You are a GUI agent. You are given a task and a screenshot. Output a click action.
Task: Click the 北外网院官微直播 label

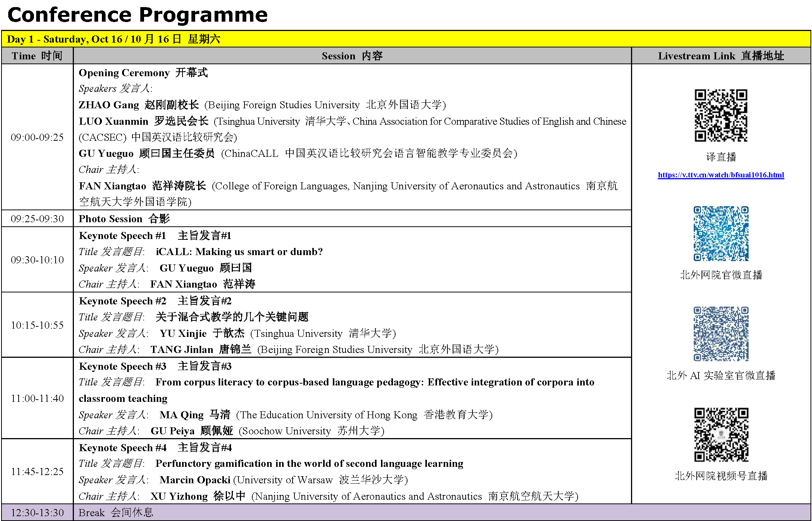(x=721, y=275)
